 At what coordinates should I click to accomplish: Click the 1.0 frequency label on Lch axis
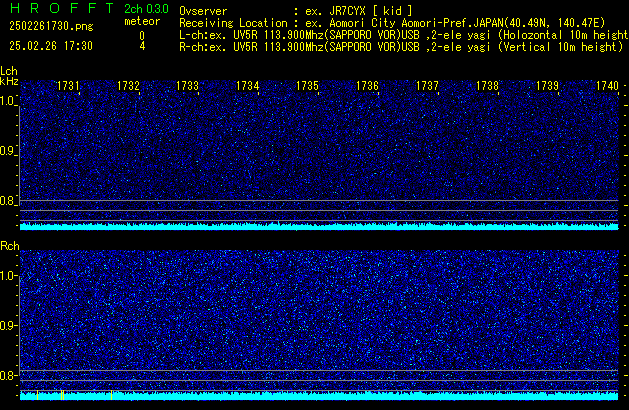(x=7, y=101)
